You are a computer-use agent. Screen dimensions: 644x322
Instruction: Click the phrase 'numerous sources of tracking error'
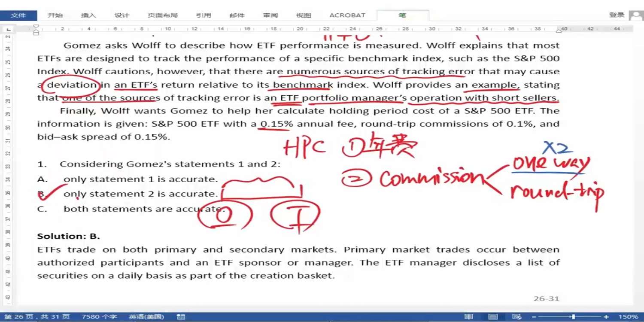(381, 72)
